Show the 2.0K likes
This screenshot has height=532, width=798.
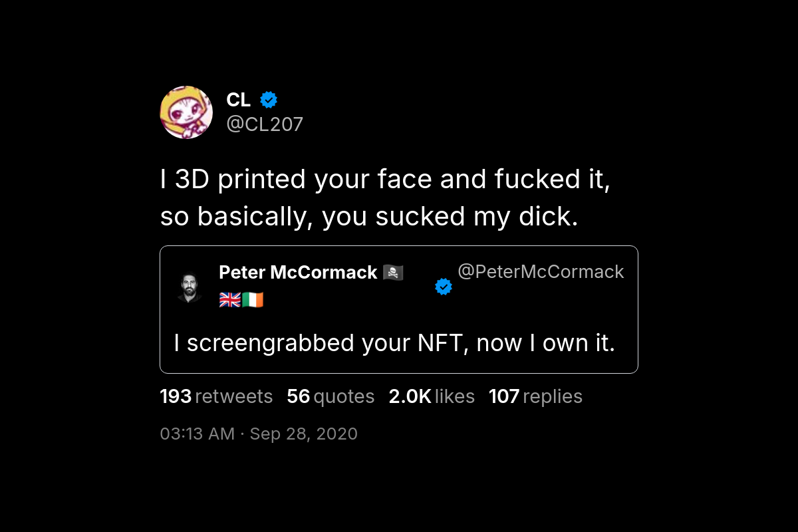[x=432, y=396]
